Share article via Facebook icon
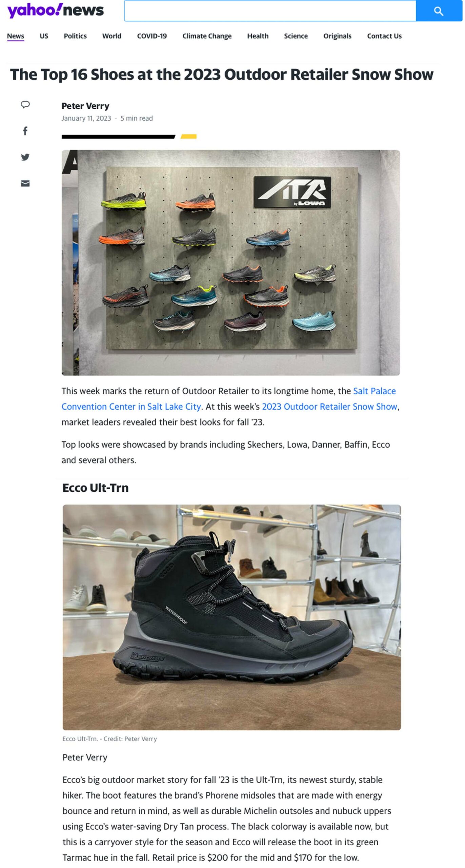 point(25,131)
